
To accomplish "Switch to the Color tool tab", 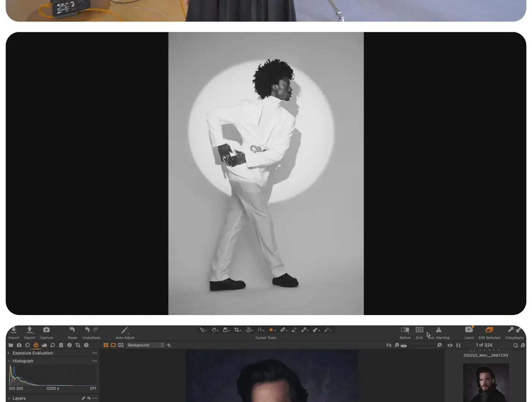I will click(36, 345).
